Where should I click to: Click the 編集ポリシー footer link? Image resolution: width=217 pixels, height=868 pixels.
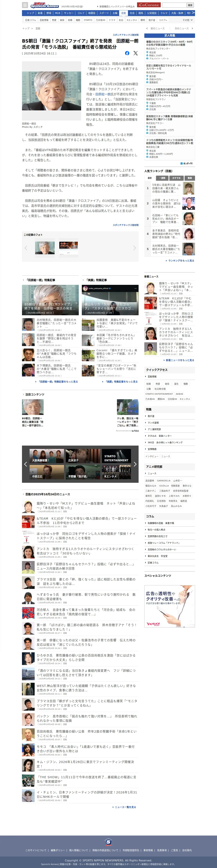(x=58, y=850)
